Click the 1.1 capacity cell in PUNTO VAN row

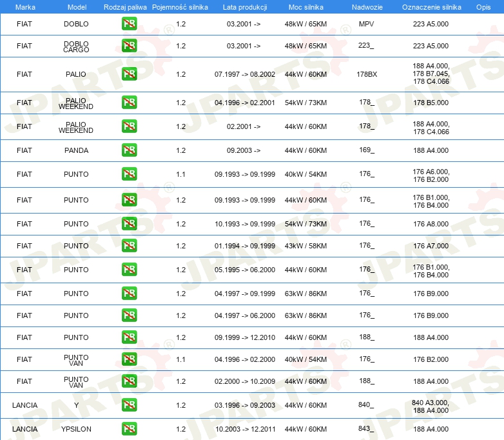pos(180,359)
